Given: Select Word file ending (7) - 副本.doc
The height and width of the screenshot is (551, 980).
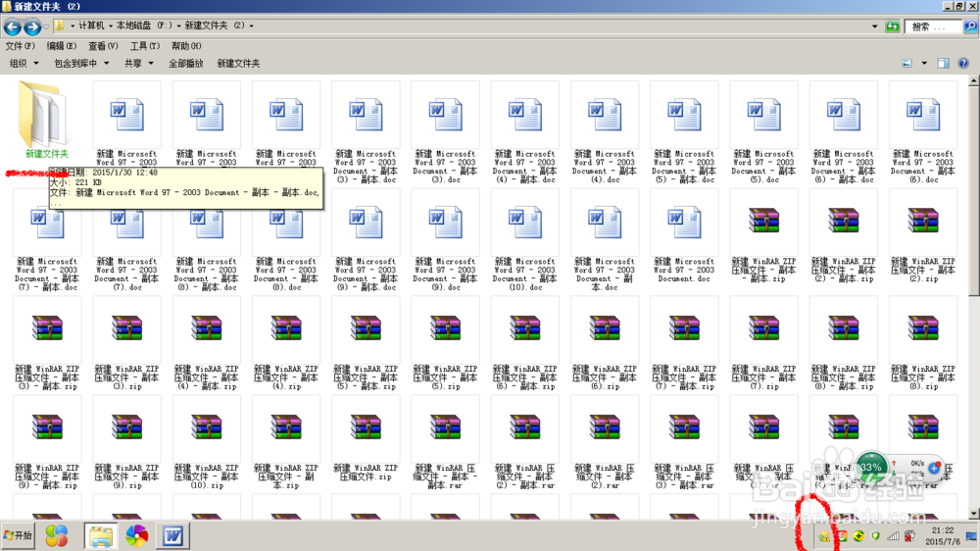Looking at the screenshot, I should coord(47,241).
